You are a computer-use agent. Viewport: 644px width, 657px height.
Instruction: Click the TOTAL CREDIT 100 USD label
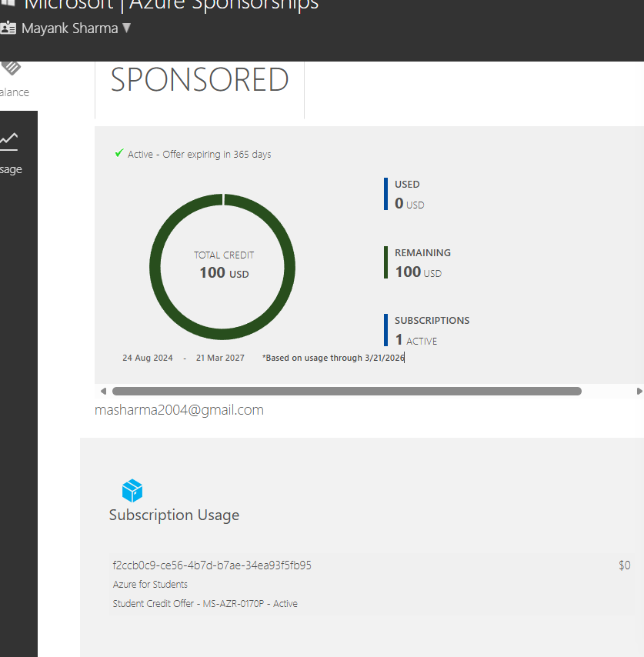click(224, 265)
